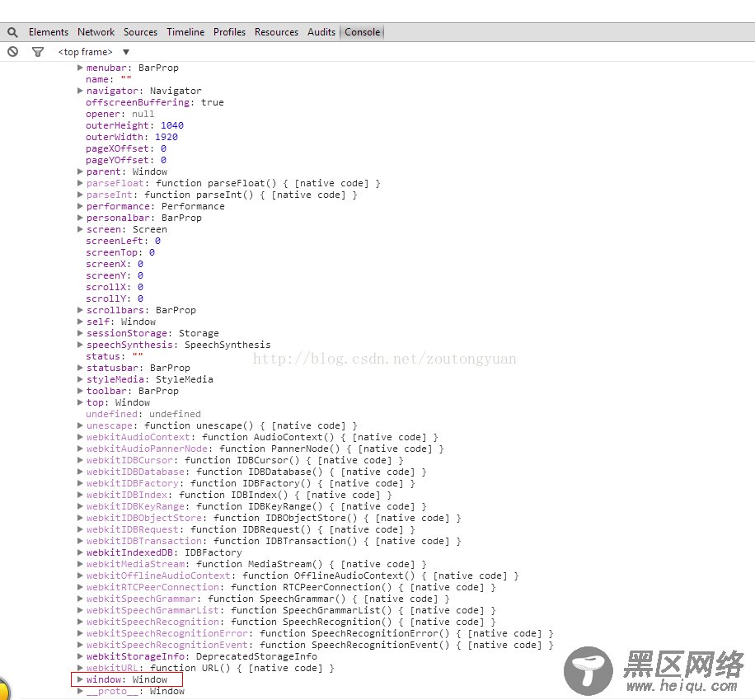Image resolution: width=755 pixels, height=700 pixels.
Task: Click the webkitIDBCursor function text
Action: coord(245,460)
